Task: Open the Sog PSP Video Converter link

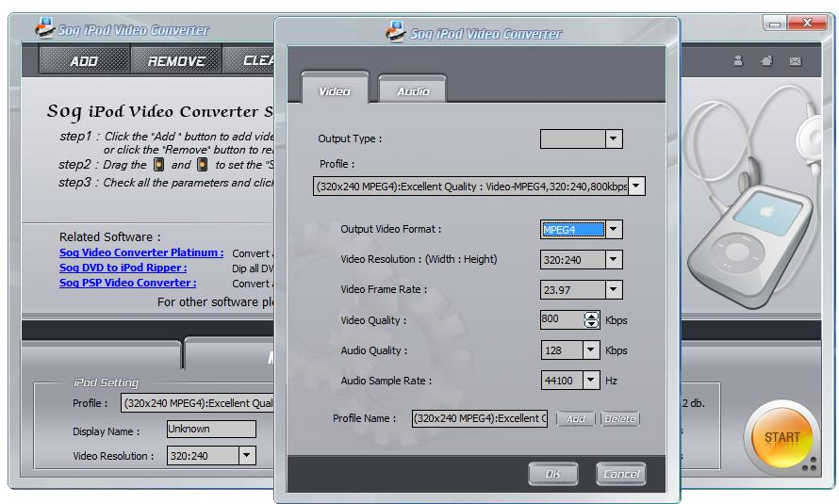Action: pos(127,283)
